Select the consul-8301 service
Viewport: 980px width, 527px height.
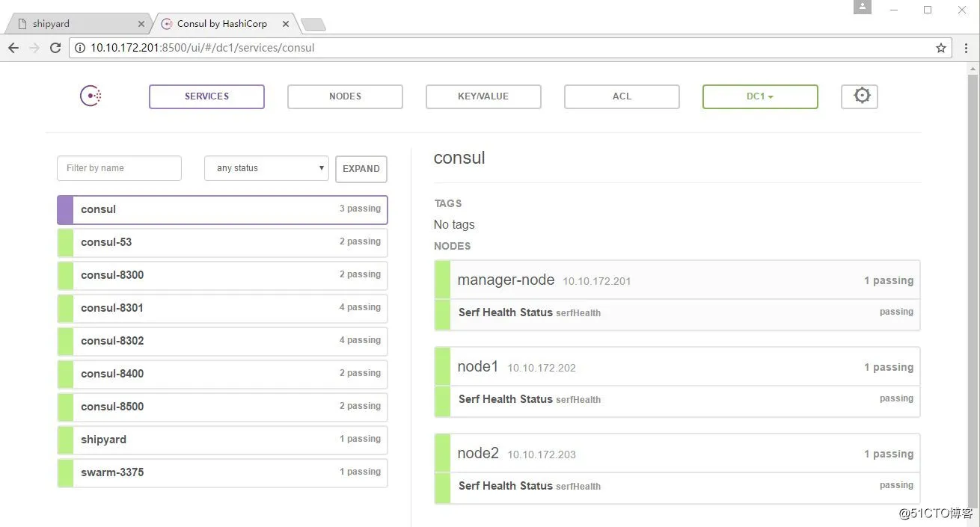click(222, 308)
